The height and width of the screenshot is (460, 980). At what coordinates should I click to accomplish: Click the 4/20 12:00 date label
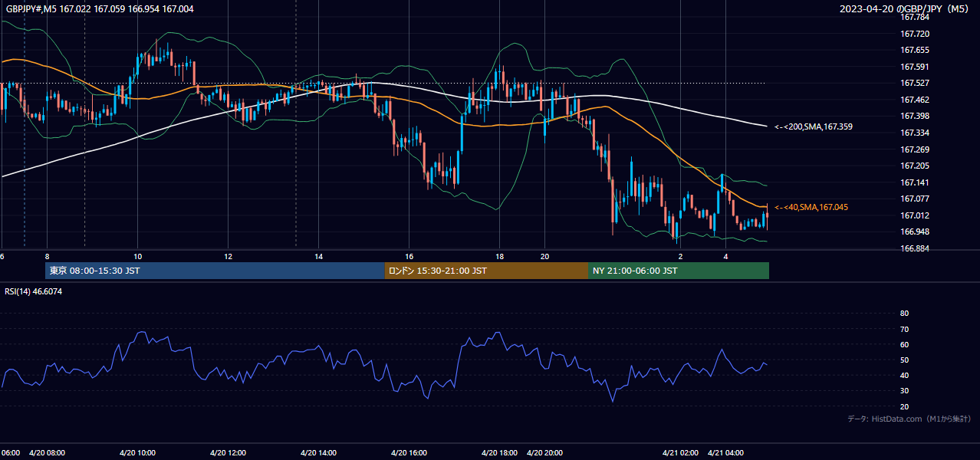tap(228, 452)
